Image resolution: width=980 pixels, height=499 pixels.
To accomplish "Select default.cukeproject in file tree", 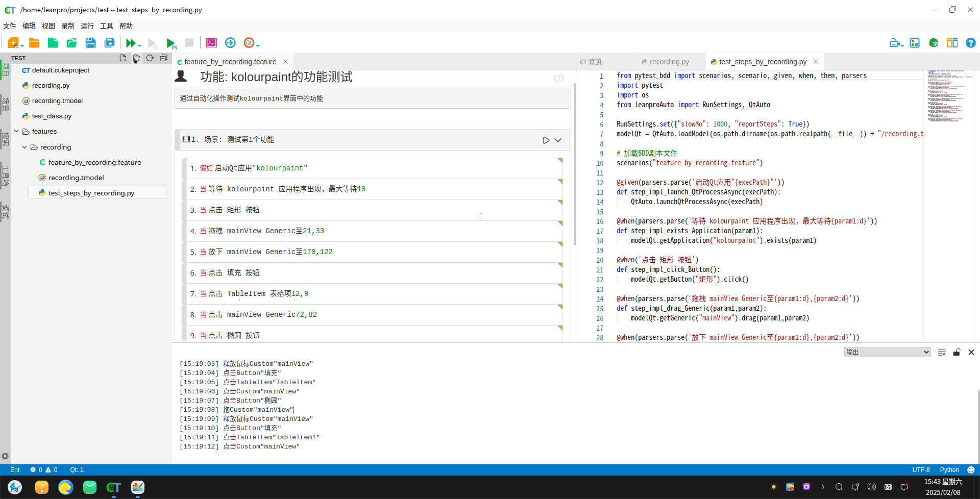I will coord(61,70).
